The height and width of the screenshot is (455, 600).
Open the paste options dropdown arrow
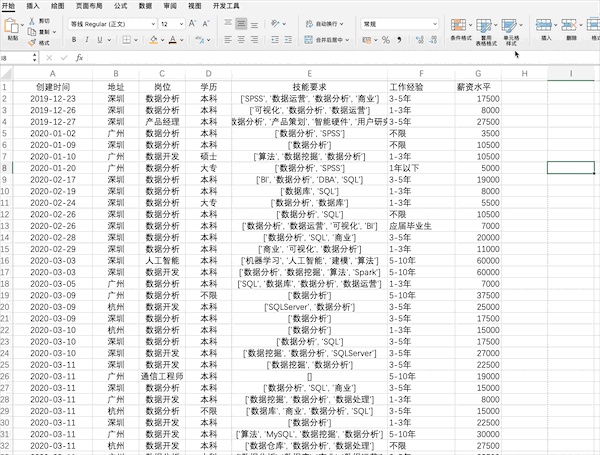(x=22, y=25)
